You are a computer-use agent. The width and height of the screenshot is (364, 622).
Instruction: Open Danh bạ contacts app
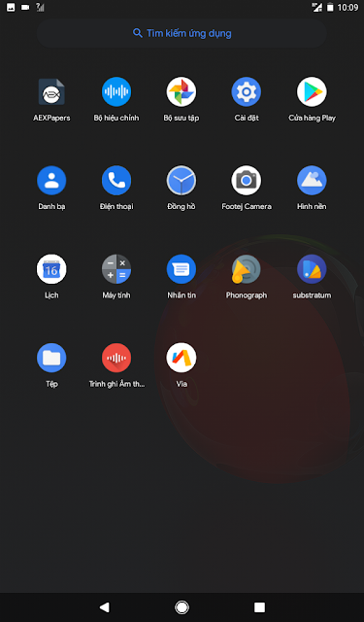click(x=51, y=181)
